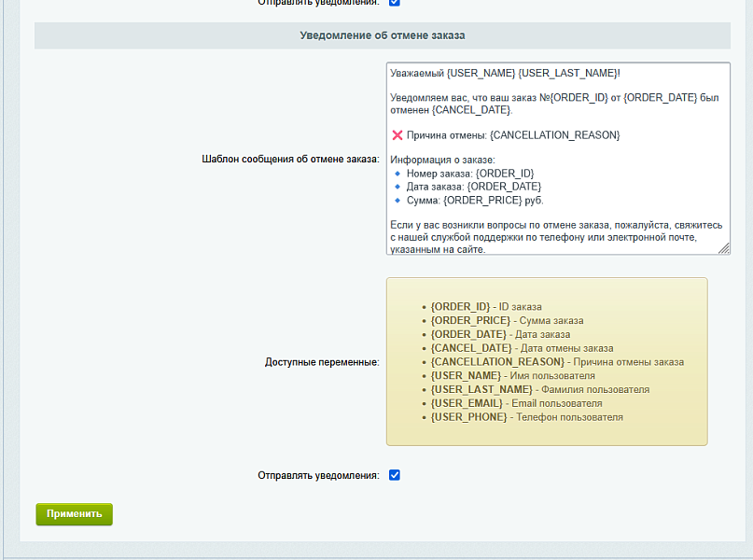Click the Шаблон сообщения об отмене заказа label
753x560 pixels.
click(290, 159)
